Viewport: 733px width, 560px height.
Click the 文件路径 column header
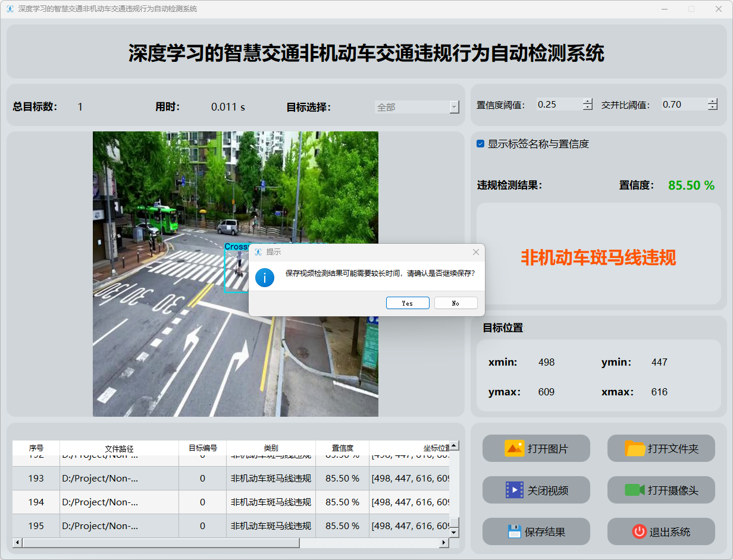[x=119, y=448]
